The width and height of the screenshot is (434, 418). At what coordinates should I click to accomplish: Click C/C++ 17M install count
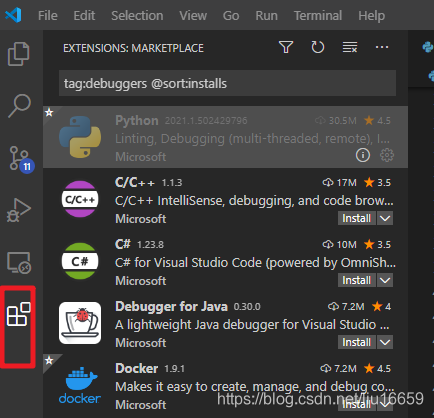click(x=339, y=182)
